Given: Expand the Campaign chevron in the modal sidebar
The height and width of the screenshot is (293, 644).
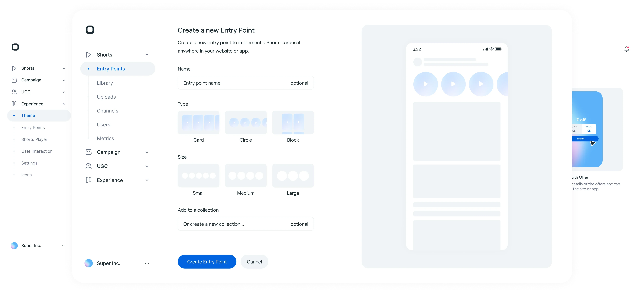Looking at the screenshot, I should 147,152.
